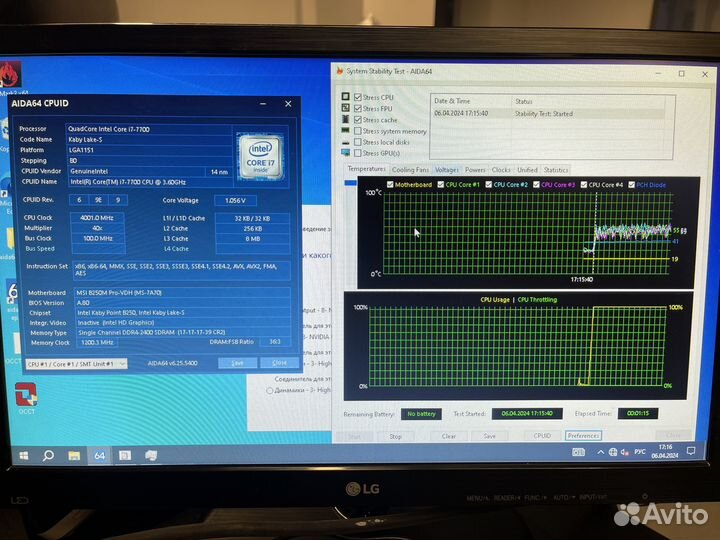
Task: Switch to the Temperatures tab
Action: (x=366, y=169)
